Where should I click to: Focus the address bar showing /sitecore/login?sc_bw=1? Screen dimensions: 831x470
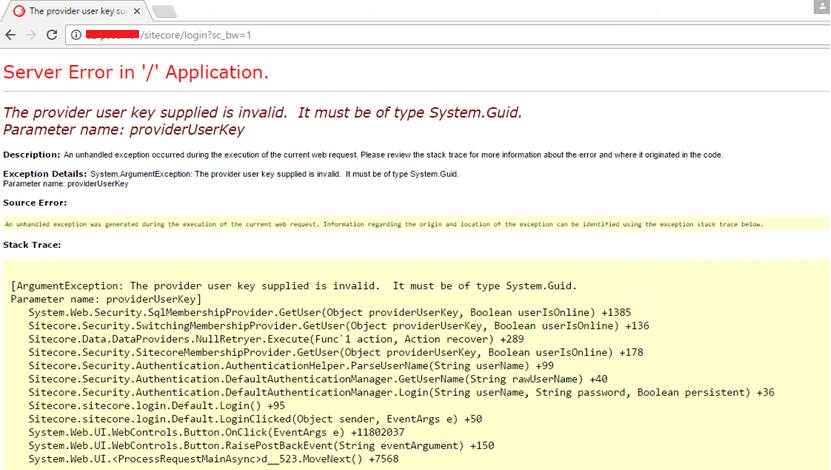pos(448,35)
